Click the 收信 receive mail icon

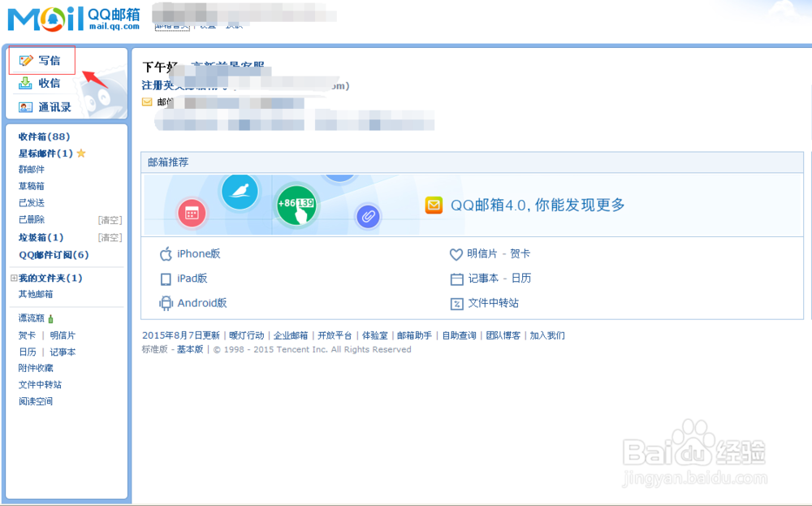(x=25, y=82)
